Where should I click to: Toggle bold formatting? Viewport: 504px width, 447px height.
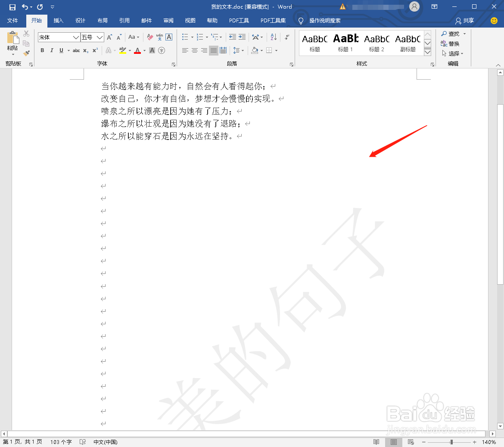click(42, 50)
